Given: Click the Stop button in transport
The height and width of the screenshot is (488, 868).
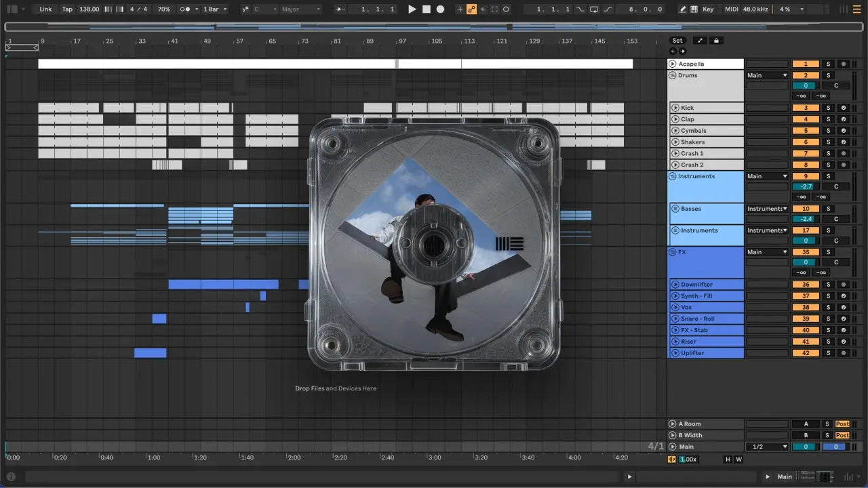Looking at the screenshot, I should click(x=426, y=9).
